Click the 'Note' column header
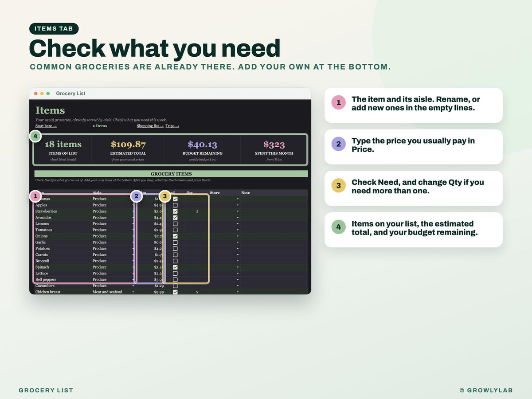Viewport: 532px width, 399px height. click(x=246, y=193)
